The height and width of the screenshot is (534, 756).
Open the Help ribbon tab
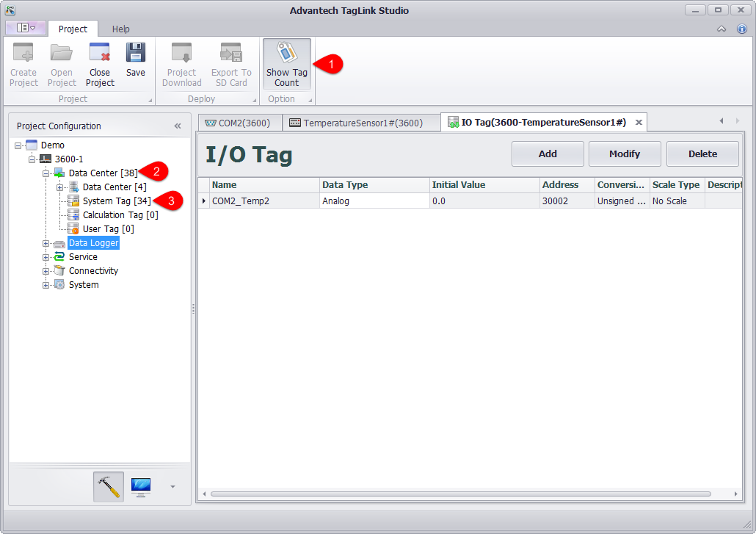point(120,29)
